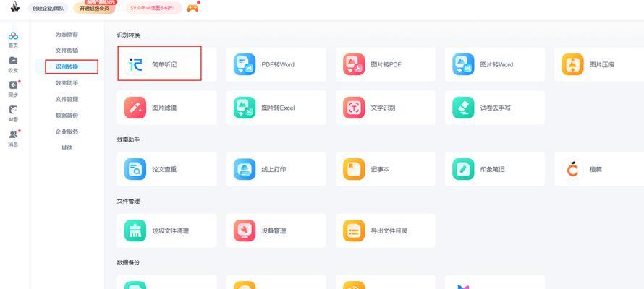Select the 为您推荐 category
Image resolution: width=644 pixels, height=289 pixels.
(67, 35)
